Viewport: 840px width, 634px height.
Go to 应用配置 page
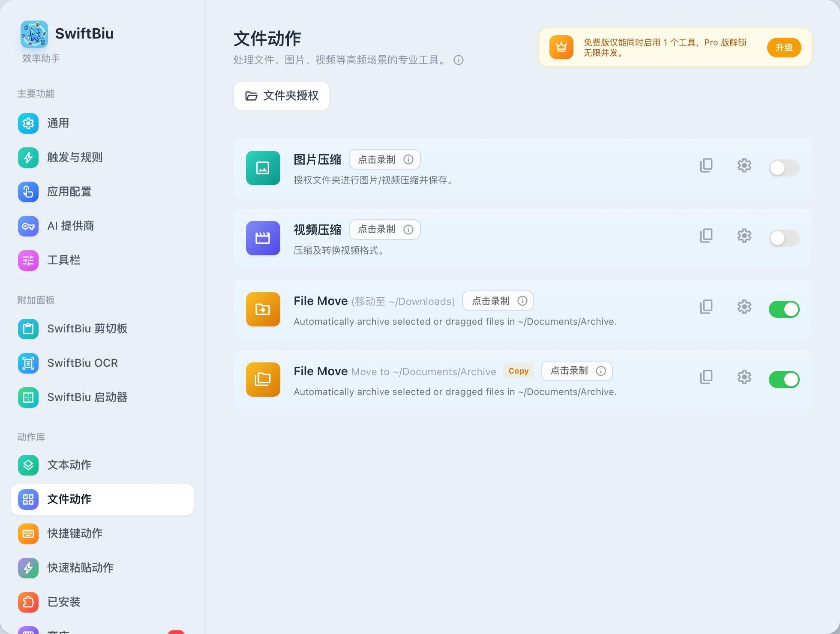point(102,192)
